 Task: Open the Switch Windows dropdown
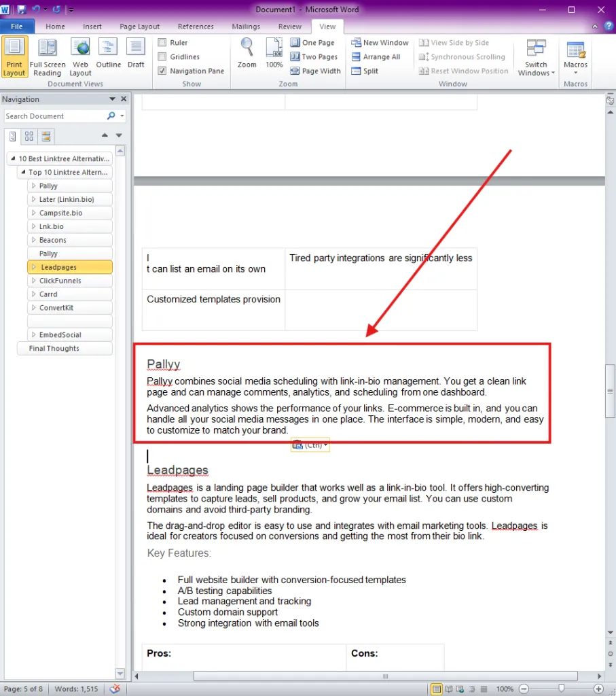[x=536, y=57]
